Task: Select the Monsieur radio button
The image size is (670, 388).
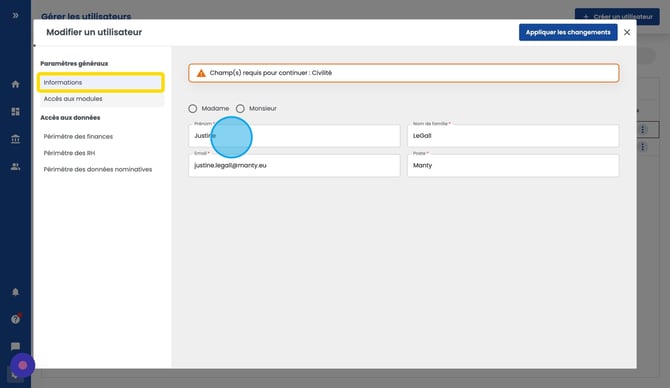Action: pyautogui.click(x=240, y=109)
